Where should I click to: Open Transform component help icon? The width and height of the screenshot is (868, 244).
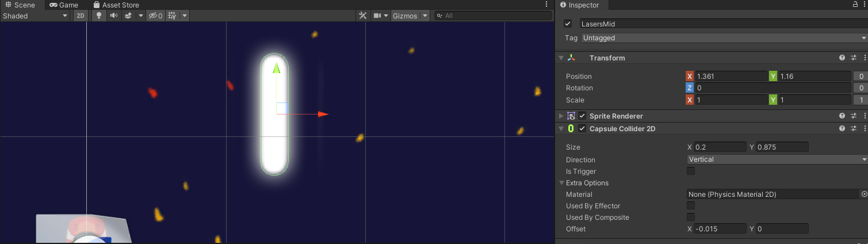click(842, 58)
